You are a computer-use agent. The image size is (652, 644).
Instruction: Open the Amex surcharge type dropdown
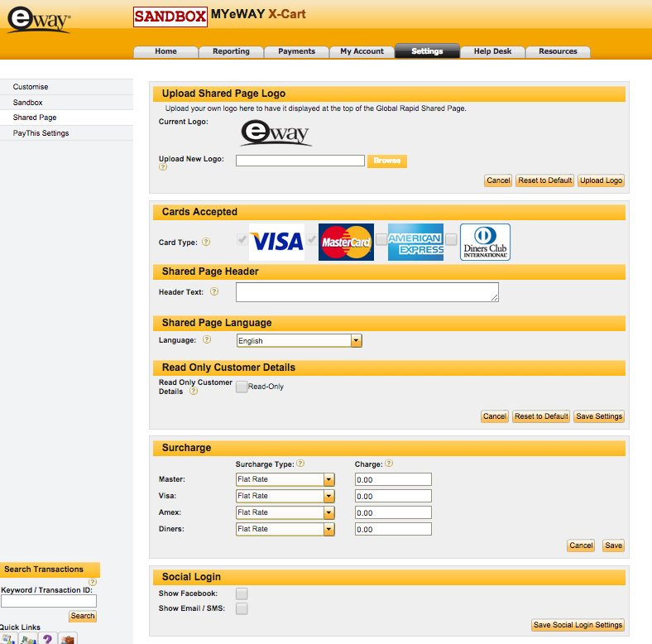click(x=285, y=512)
